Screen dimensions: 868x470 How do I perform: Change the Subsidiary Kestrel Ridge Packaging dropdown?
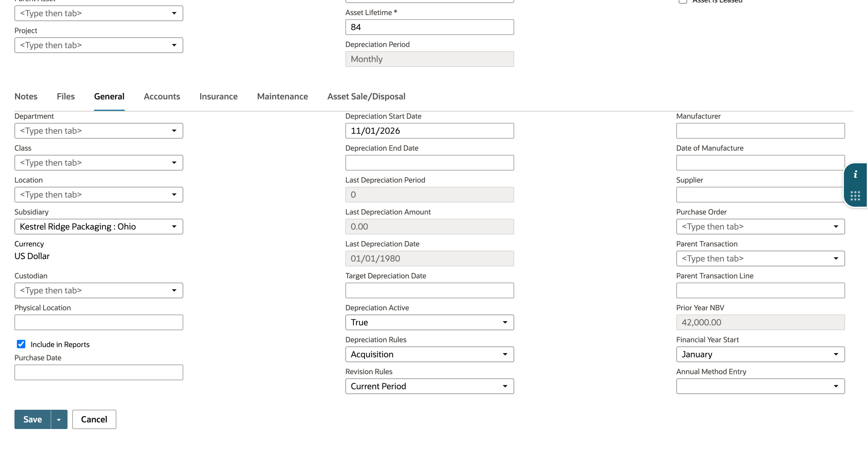pyautogui.click(x=99, y=227)
